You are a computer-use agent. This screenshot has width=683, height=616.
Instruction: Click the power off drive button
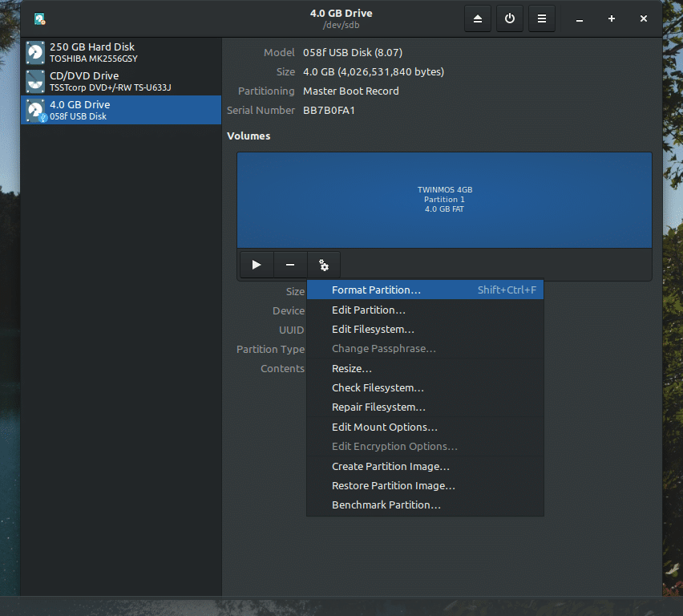[510, 18]
